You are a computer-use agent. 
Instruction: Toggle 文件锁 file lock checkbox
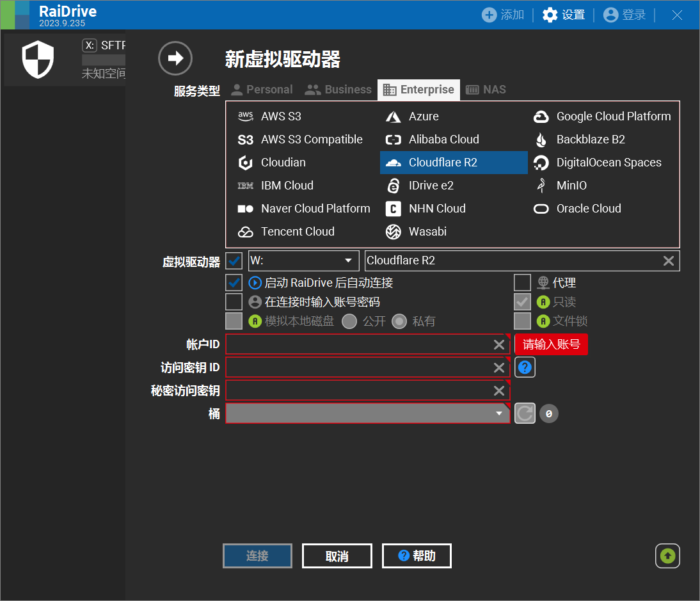(x=522, y=321)
